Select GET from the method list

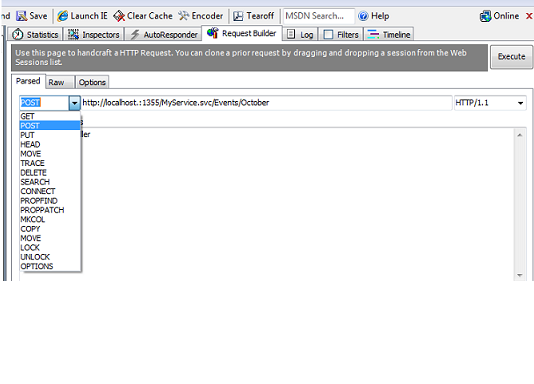50,116
